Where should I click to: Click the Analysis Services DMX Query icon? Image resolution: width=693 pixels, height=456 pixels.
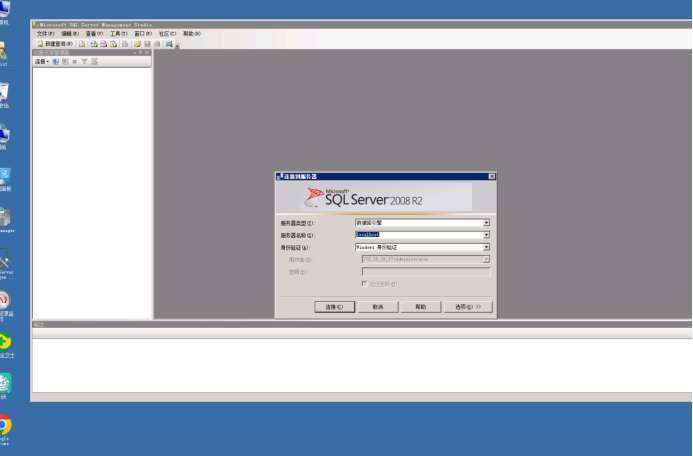coord(103,44)
